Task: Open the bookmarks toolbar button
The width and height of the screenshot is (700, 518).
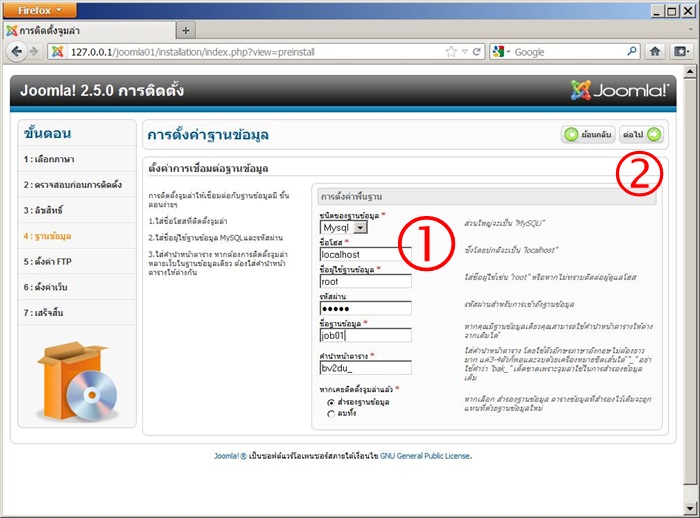Action: coord(681,52)
